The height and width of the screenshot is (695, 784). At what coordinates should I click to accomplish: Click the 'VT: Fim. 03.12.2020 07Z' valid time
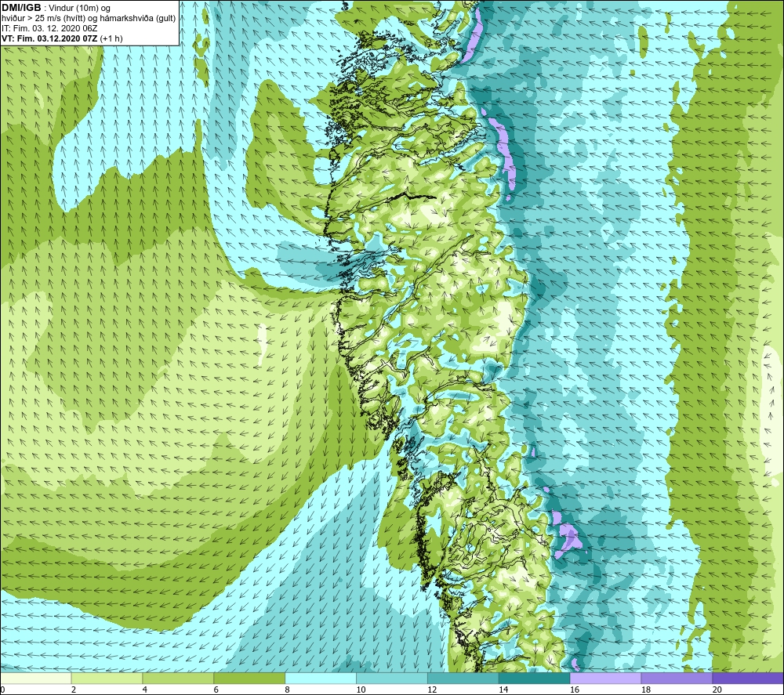pyautogui.click(x=49, y=38)
